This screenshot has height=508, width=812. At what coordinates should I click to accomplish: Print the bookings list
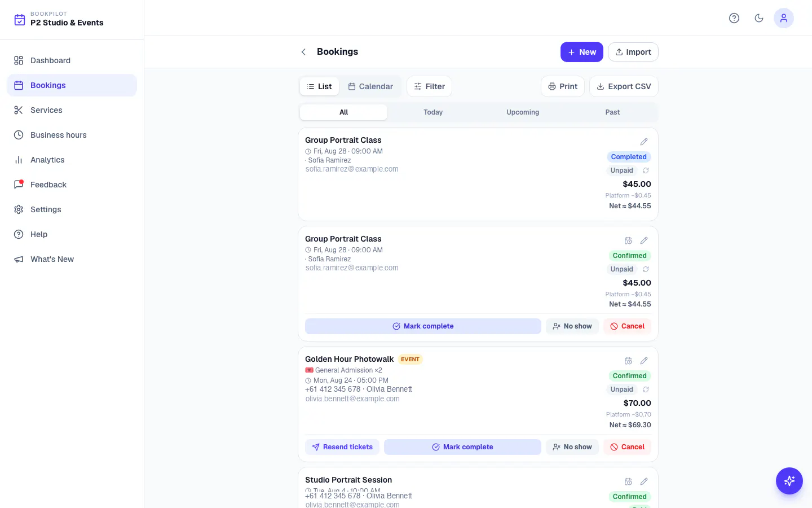[x=563, y=86]
